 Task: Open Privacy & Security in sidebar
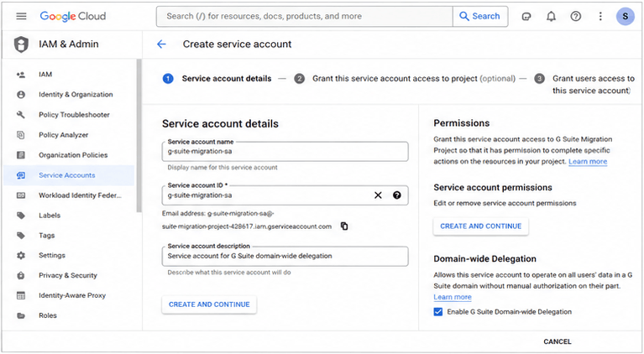point(69,275)
